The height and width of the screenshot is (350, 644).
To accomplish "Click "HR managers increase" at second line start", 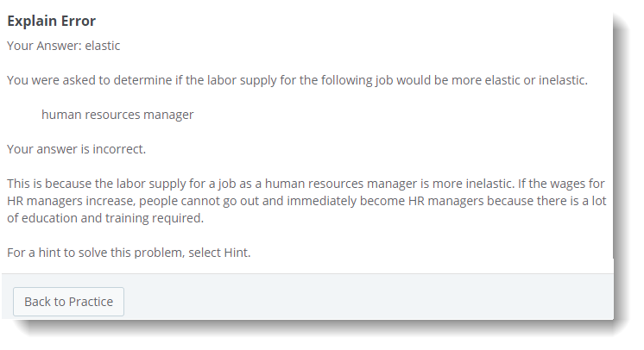I will click(x=68, y=201).
